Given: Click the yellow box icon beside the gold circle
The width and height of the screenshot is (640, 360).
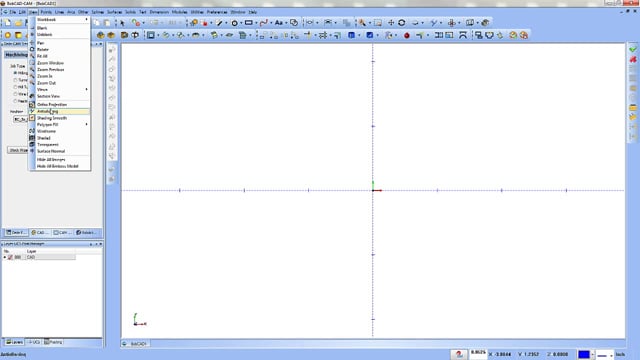Looking at the screenshot, I should click(x=18, y=36).
